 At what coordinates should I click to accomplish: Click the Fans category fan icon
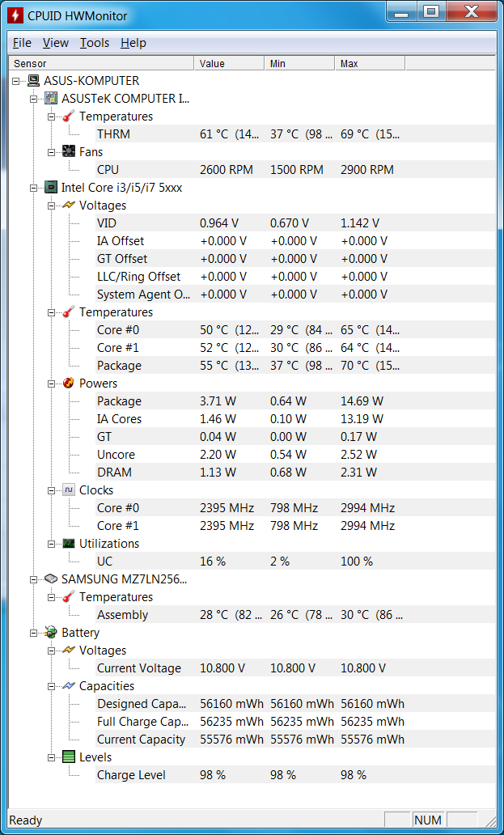pos(69,152)
